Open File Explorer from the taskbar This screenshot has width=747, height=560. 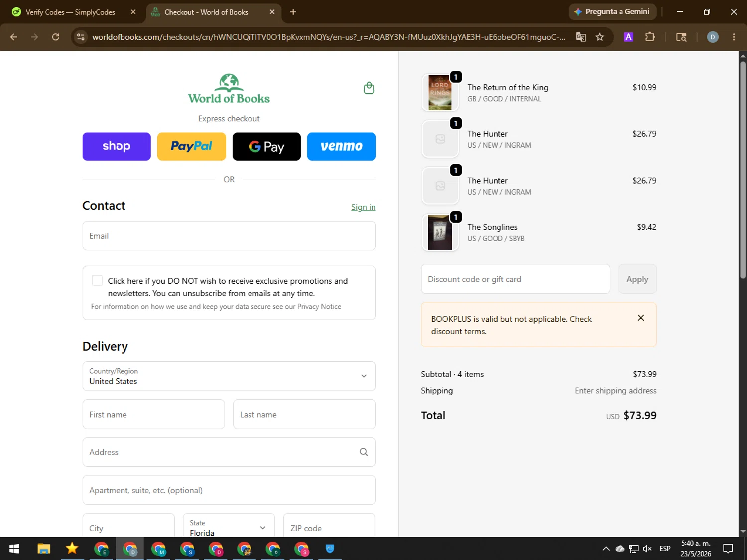coord(44,549)
